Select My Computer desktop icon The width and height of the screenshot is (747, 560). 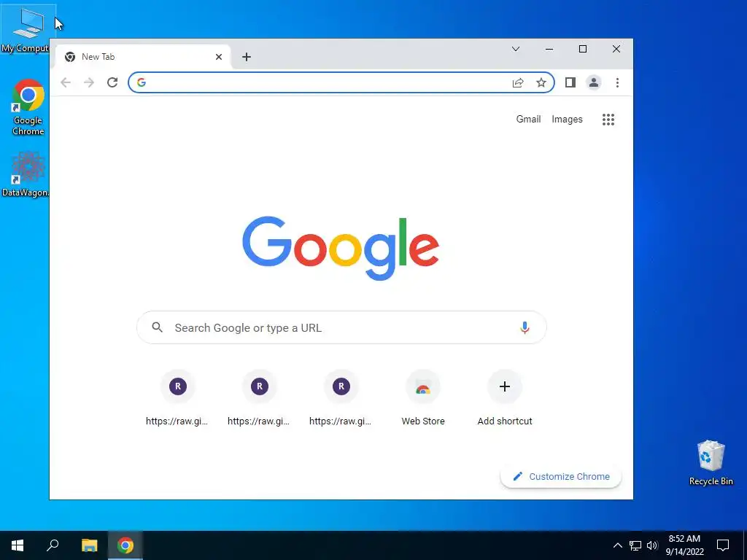(x=27, y=29)
